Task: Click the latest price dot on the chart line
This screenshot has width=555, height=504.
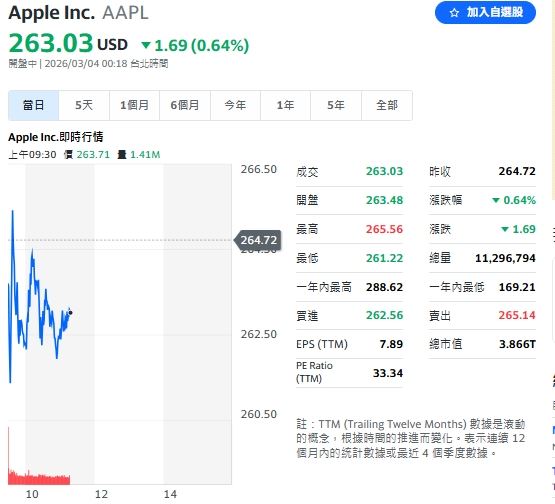Action: [70, 313]
